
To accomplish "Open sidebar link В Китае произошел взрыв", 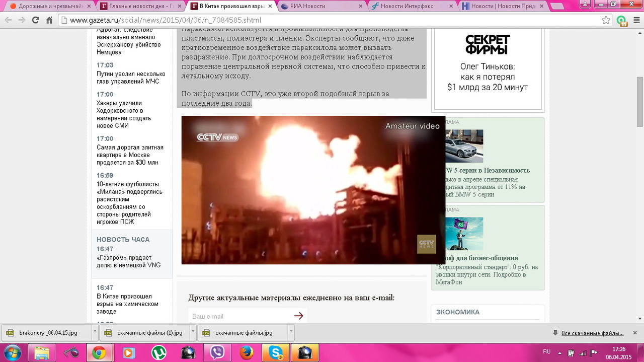I will [127, 304].
